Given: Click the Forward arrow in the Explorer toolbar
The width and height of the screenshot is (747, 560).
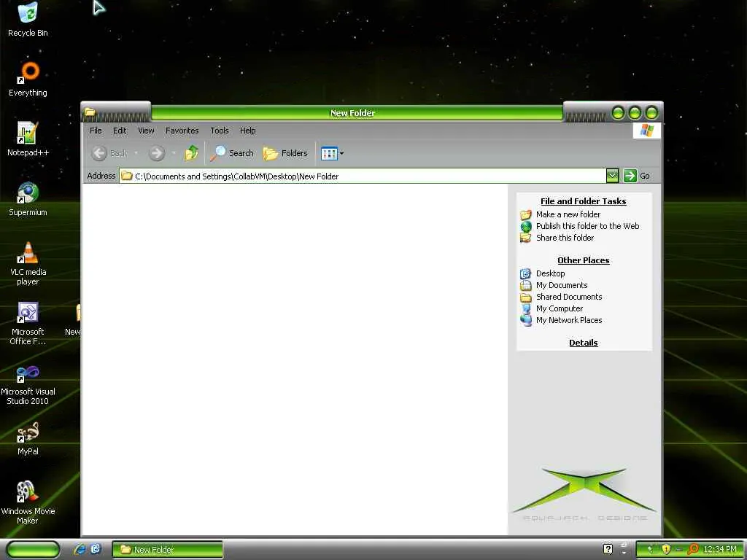Looking at the screenshot, I should (x=157, y=153).
